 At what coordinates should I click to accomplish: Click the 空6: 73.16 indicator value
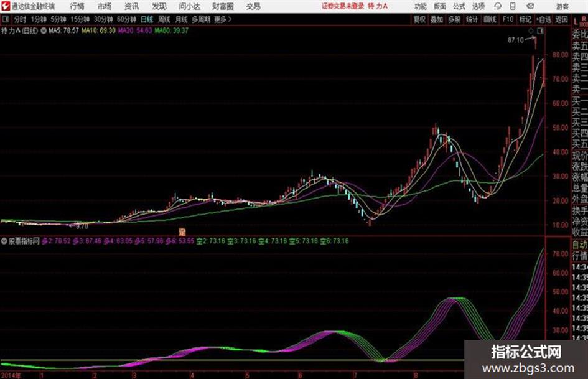pos(335,241)
